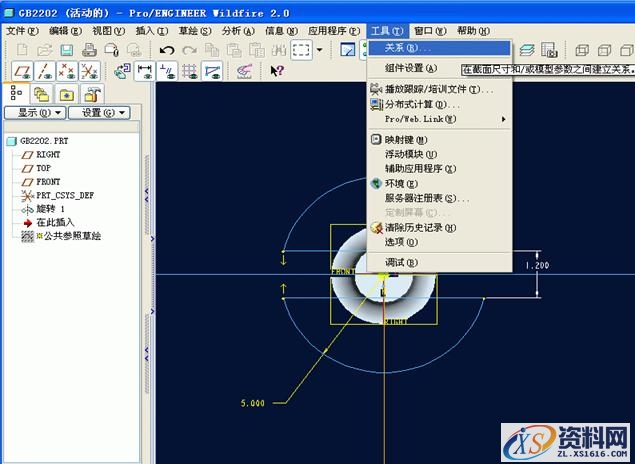Select the RIGHT datum plane tree item
Viewport: 635px width, 464px height.
point(48,155)
